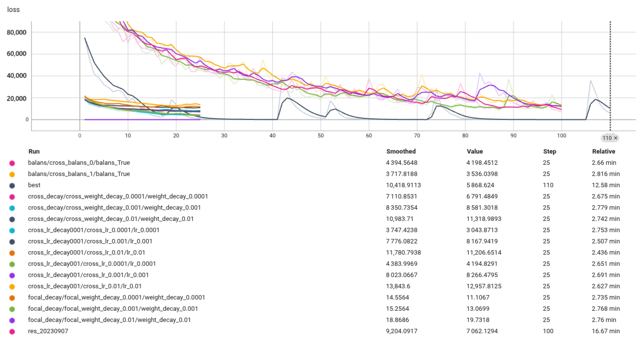
Task: Click the pink dot next to res_20230907
Action: pos(12,332)
